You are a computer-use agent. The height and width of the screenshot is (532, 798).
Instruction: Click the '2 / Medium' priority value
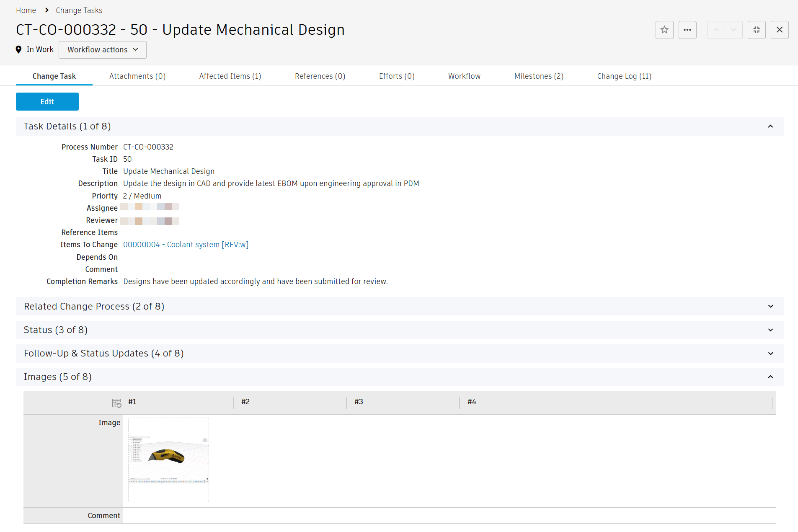point(142,196)
